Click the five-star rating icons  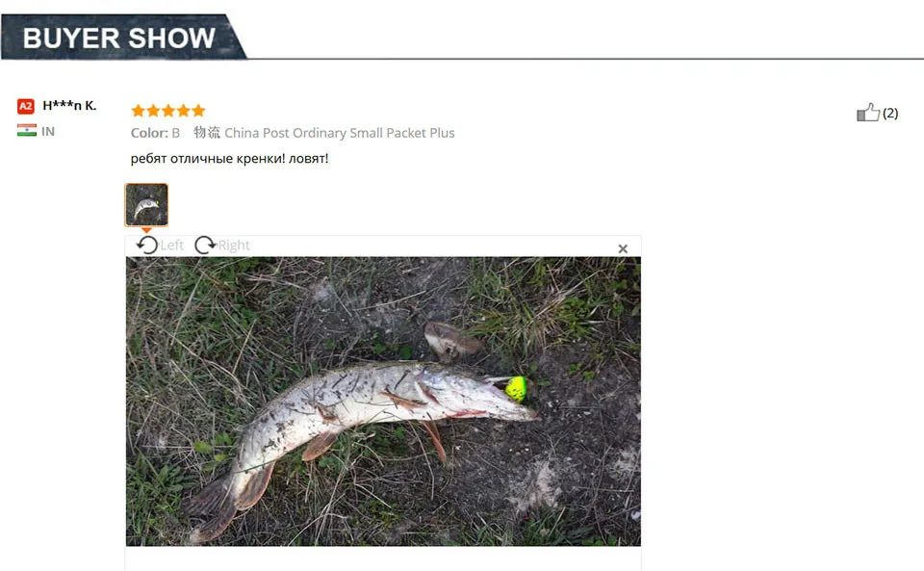coord(168,110)
